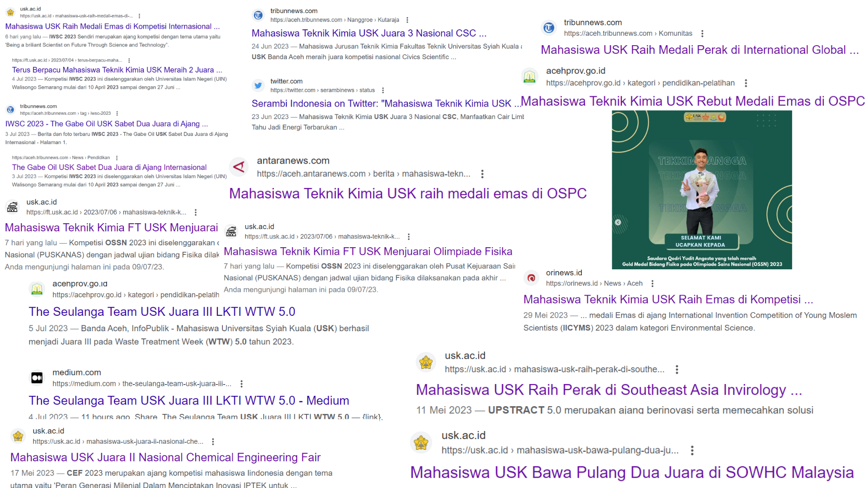Open three-dot menu beside tribunnews News Pendidikan URL

coord(117,158)
